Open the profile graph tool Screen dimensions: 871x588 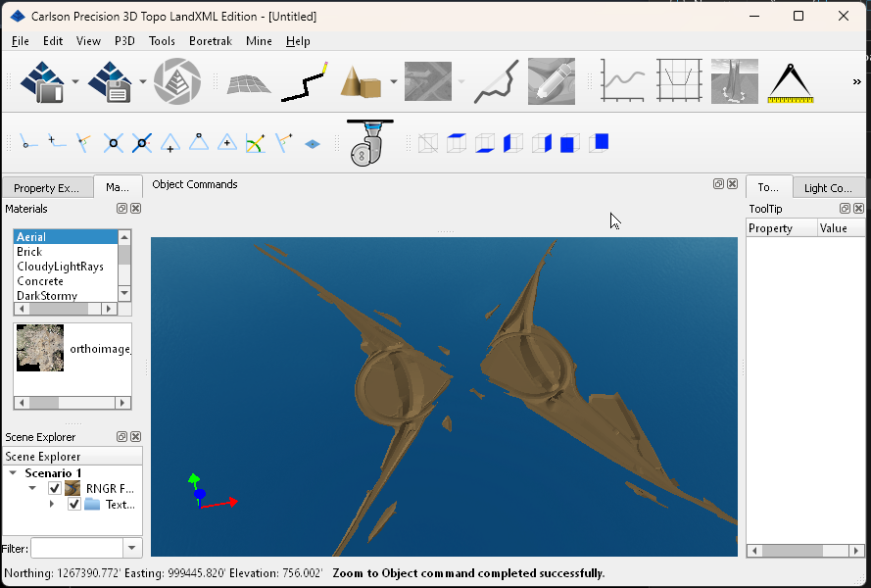(x=622, y=81)
